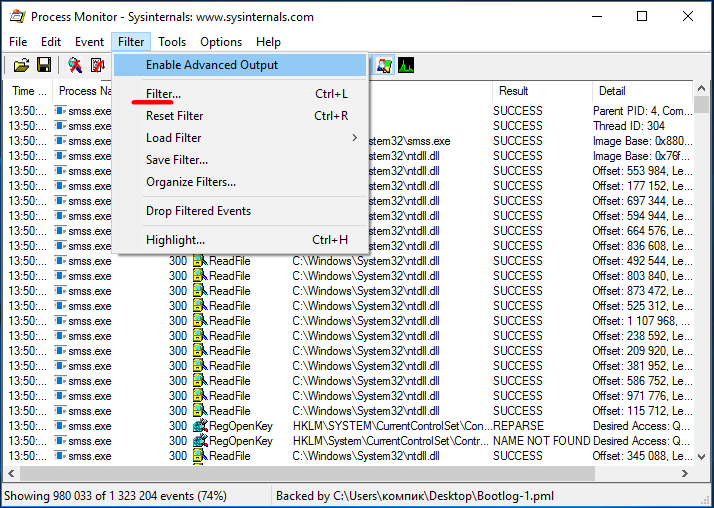Screen dimensions: 714x508
Task: Open the Options menu
Action: coord(221,42)
